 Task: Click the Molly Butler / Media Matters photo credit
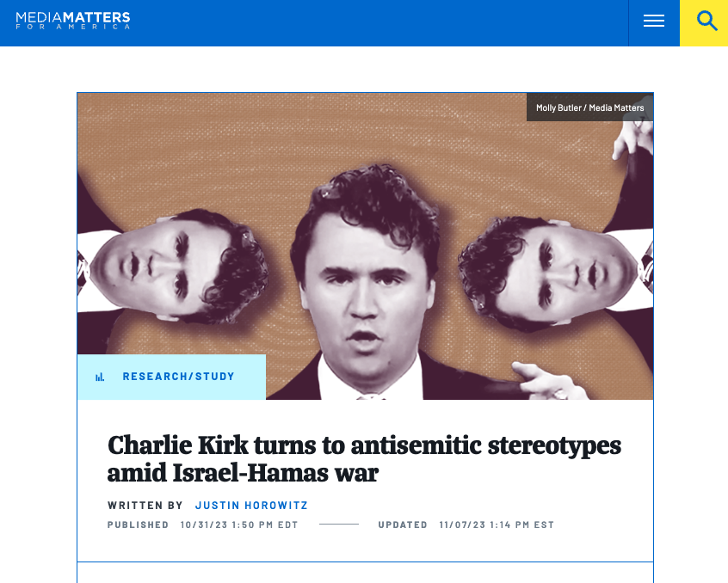(x=589, y=107)
